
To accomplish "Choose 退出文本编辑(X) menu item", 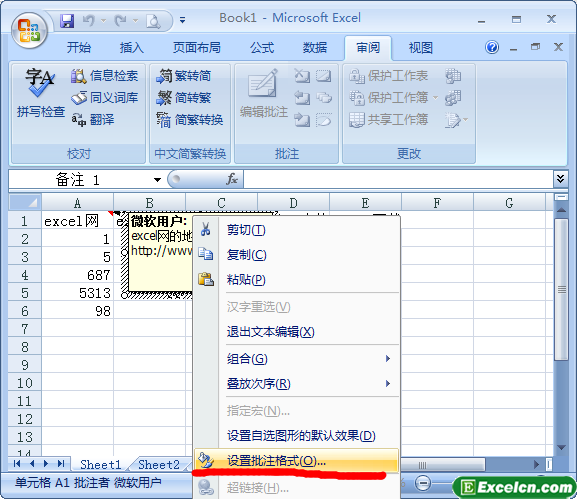I will point(297,332).
